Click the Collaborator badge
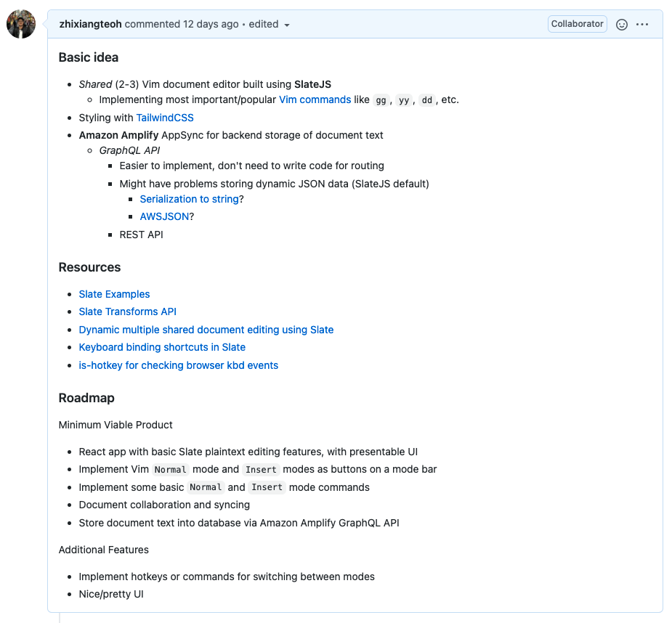672x623 pixels. click(577, 23)
